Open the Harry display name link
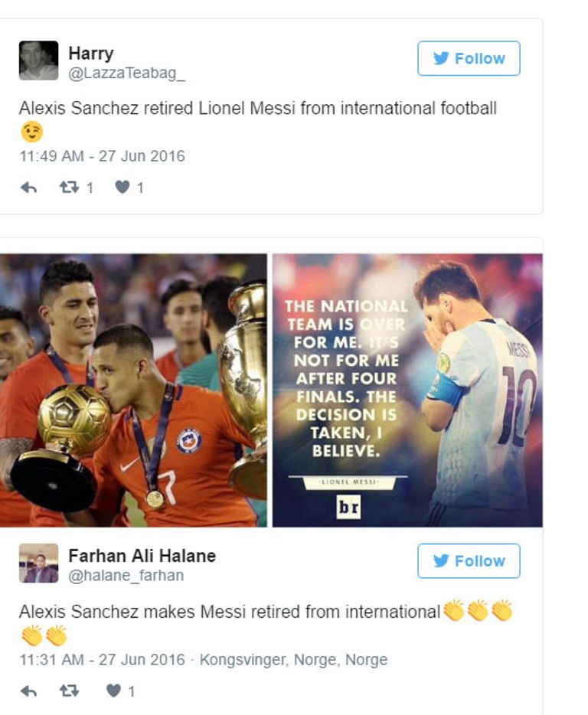588x715 pixels. point(90,54)
